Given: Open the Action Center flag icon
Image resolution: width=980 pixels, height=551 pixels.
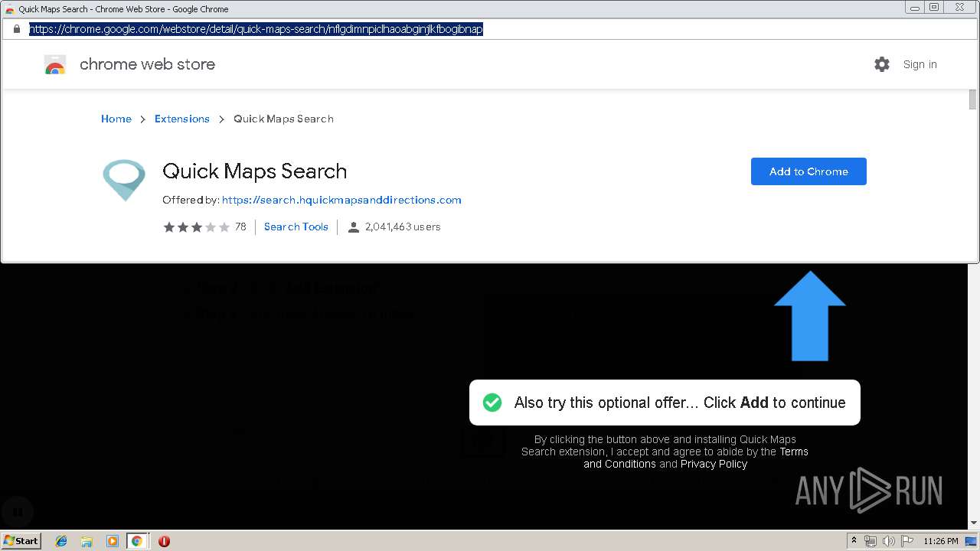Looking at the screenshot, I should click(x=907, y=541).
